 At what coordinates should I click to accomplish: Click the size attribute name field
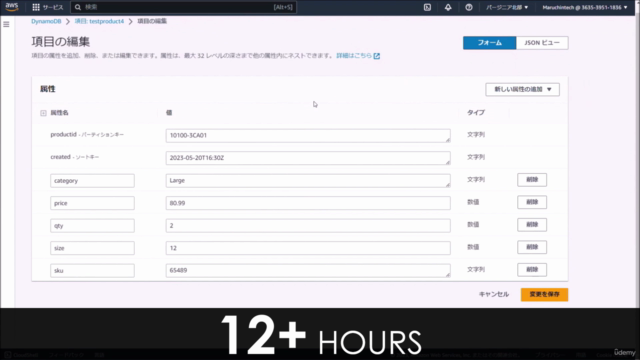(x=92, y=248)
